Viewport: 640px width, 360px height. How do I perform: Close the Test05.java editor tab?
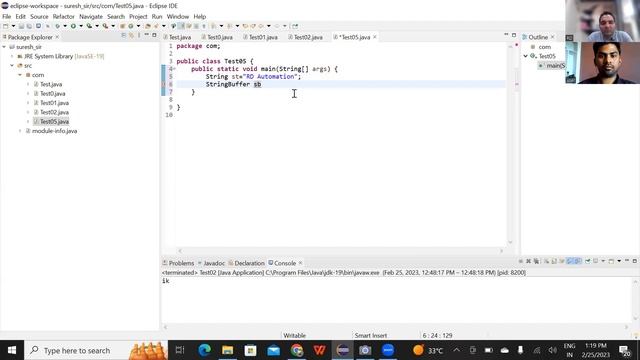(x=375, y=37)
